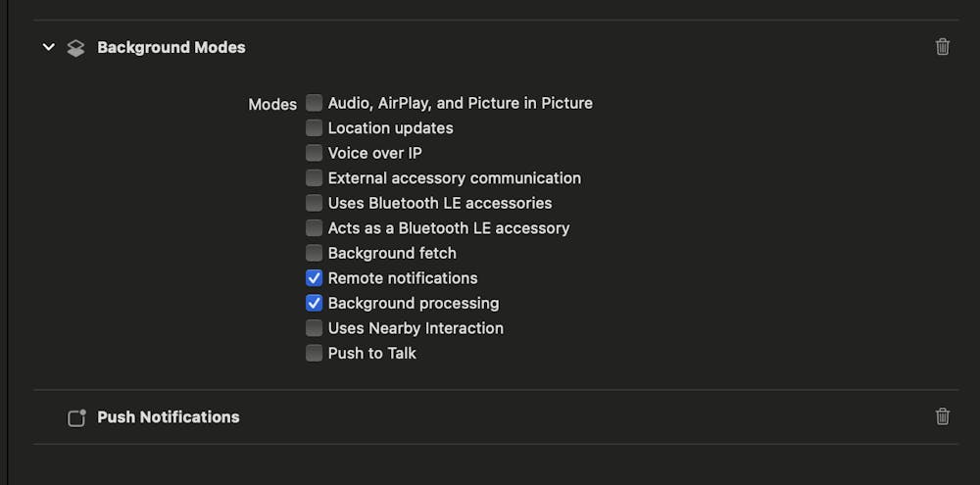Click the Remote notifications label text

pos(403,278)
